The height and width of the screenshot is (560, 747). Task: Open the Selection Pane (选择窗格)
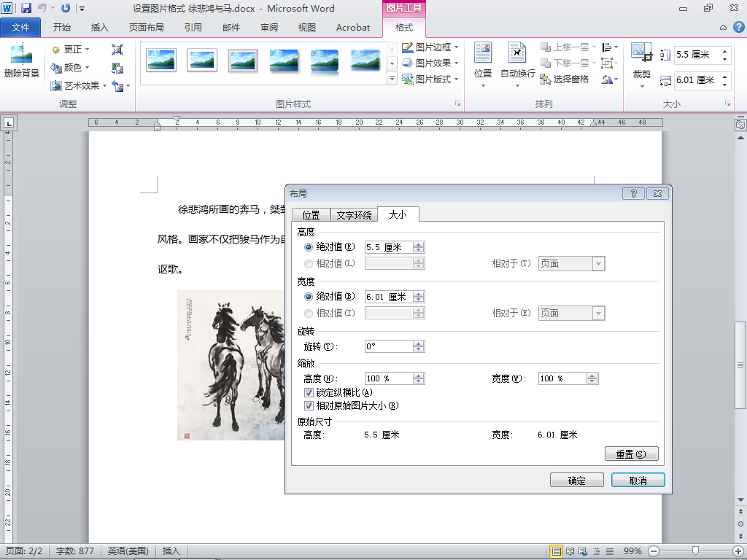coord(565,79)
